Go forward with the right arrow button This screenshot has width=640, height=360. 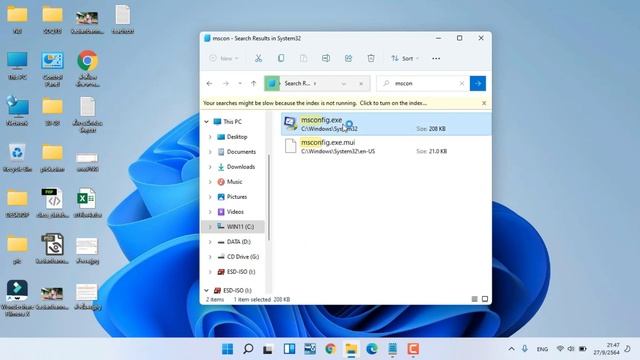point(225,83)
